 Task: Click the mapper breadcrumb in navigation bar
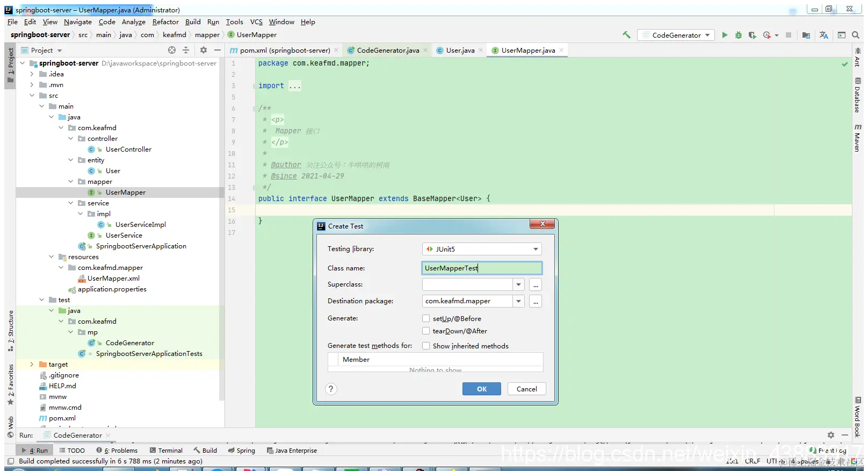(207, 35)
